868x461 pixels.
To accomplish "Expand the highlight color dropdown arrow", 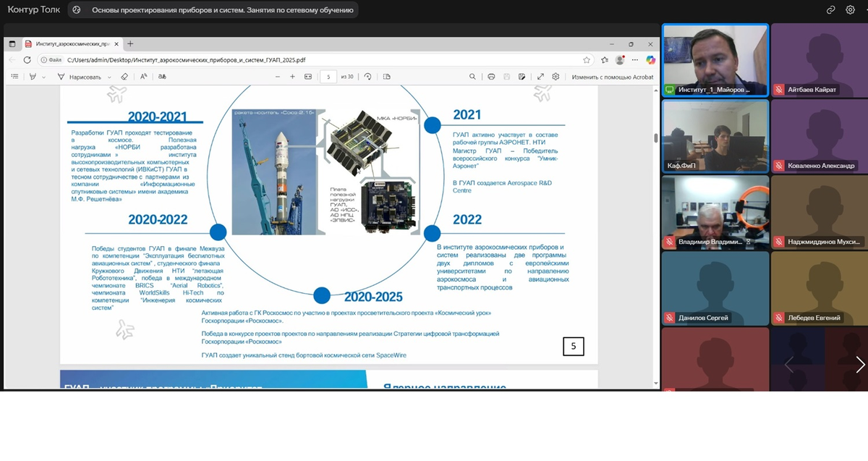I will [44, 77].
